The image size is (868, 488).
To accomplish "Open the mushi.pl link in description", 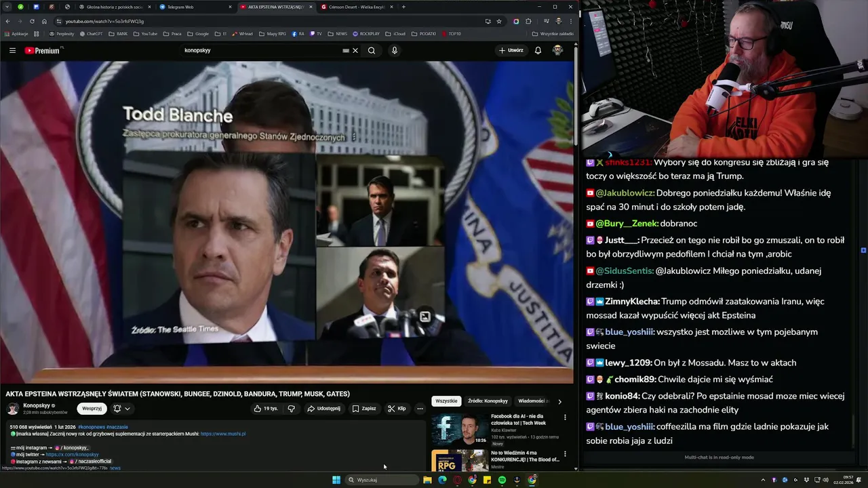I will pos(223,434).
